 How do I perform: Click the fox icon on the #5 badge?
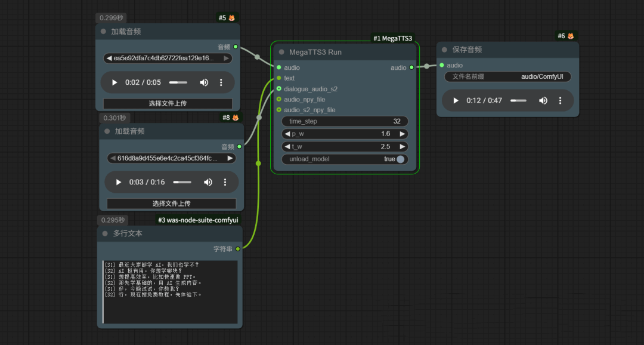tap(231, 18)
